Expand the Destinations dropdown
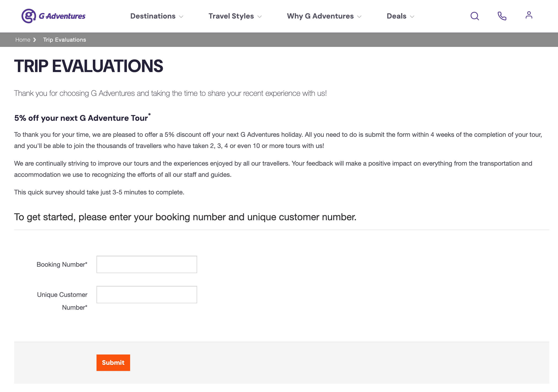Screen dimensions: 558x392 [157, 16]
